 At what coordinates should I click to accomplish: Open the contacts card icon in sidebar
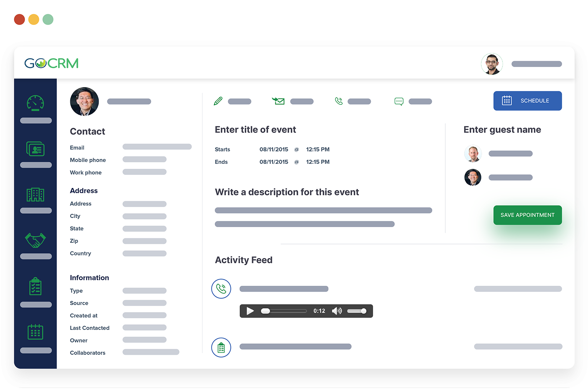pyautogui.click(x=35, y=149)
